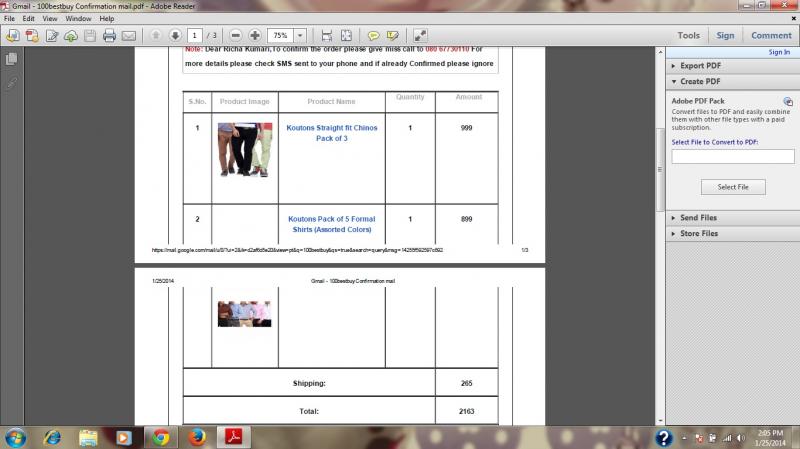
Task: Open the Edit menu
Action: [29, 18]
